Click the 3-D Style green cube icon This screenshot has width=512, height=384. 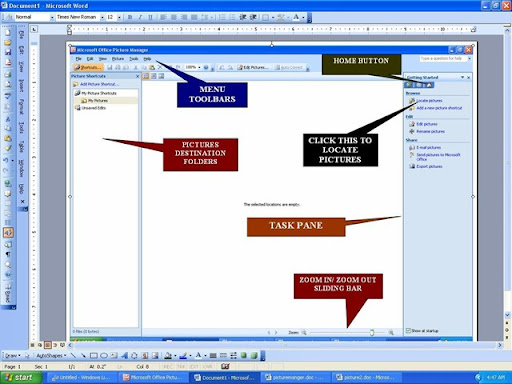[x=254, y=356]
